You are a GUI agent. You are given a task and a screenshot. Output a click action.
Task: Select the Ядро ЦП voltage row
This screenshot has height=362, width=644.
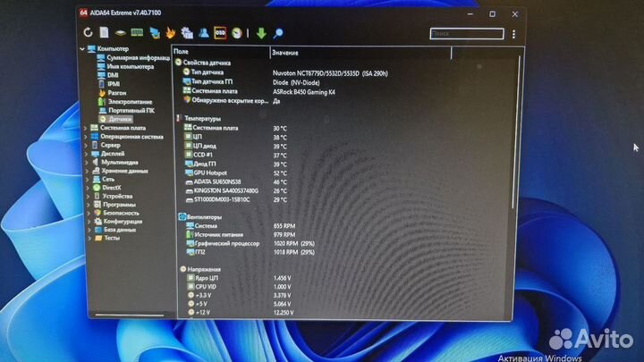239,278
